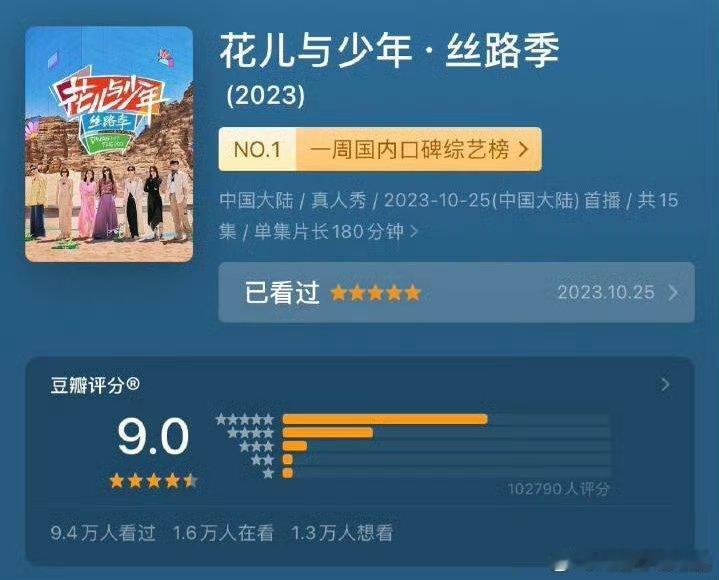Click the one-star row icon
The height and width of the screenshot is (580, 719).
pos(269,473)
